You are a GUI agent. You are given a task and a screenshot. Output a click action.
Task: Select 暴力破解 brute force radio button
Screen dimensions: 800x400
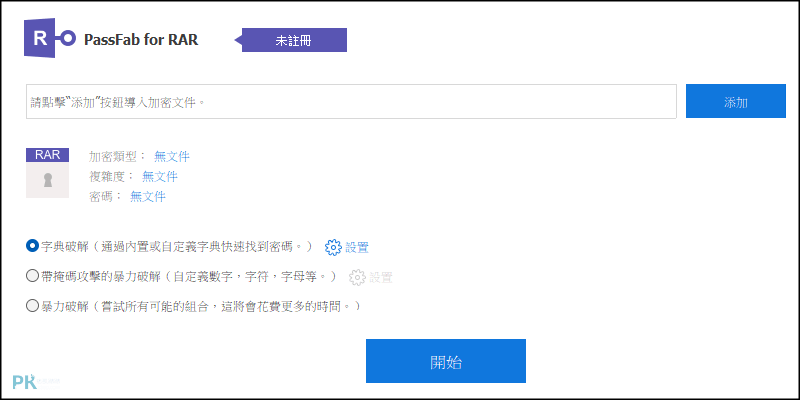[32, 306]
